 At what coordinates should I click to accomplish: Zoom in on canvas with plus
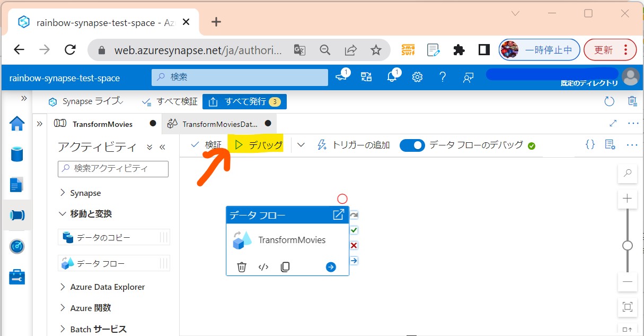point(628,199)
